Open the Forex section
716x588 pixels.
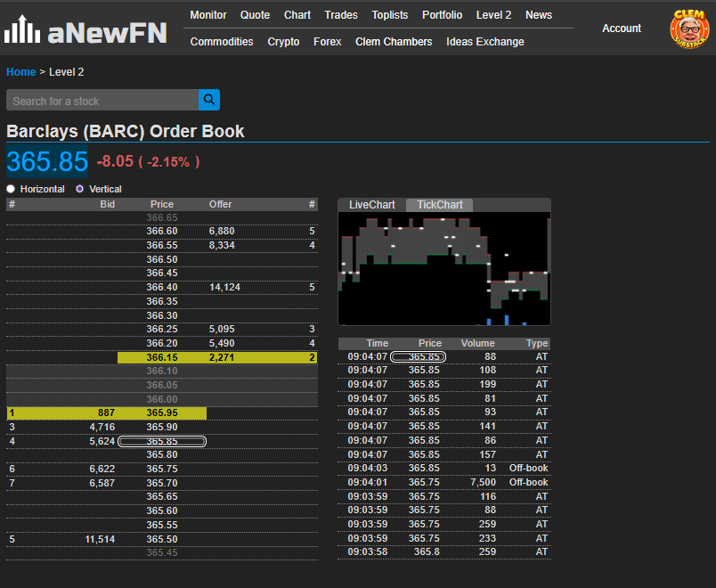pos(328,42)
